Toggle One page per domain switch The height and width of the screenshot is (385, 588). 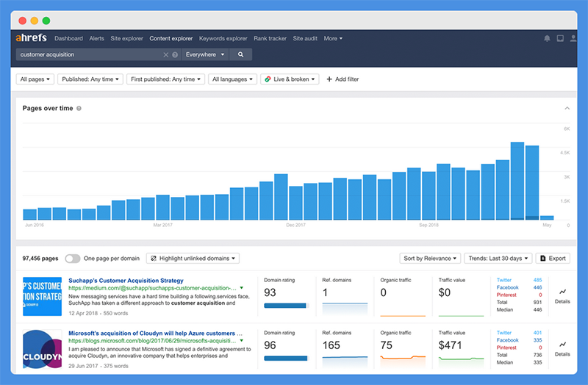click(x=72, y=259)
